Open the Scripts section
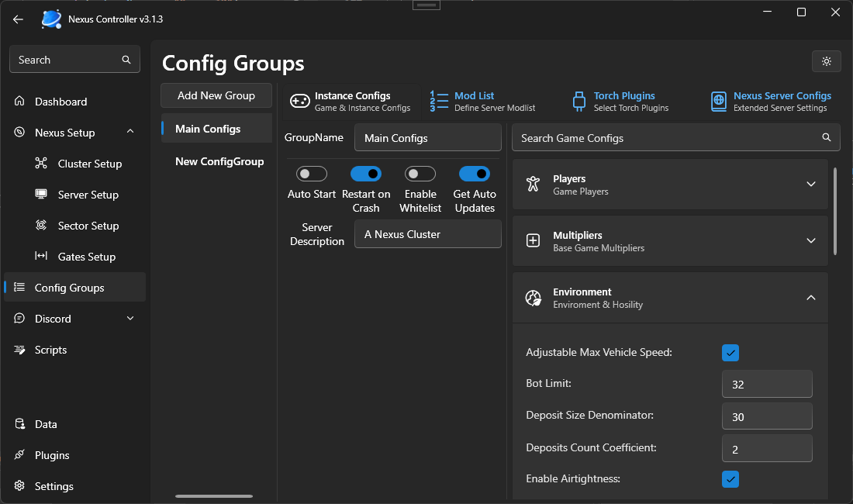 50,350
